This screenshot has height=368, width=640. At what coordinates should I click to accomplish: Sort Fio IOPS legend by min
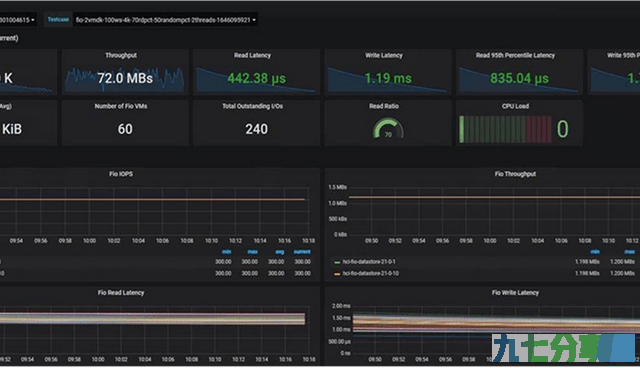227,252
